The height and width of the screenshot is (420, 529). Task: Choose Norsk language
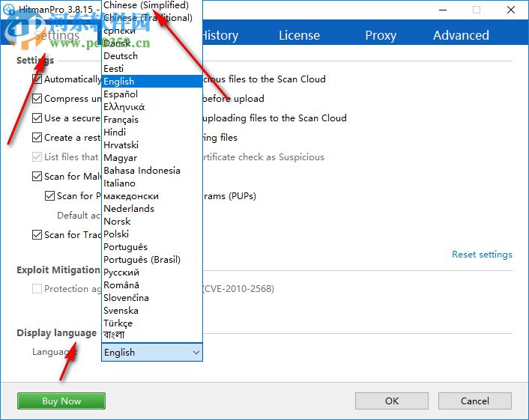pos(152,221)
